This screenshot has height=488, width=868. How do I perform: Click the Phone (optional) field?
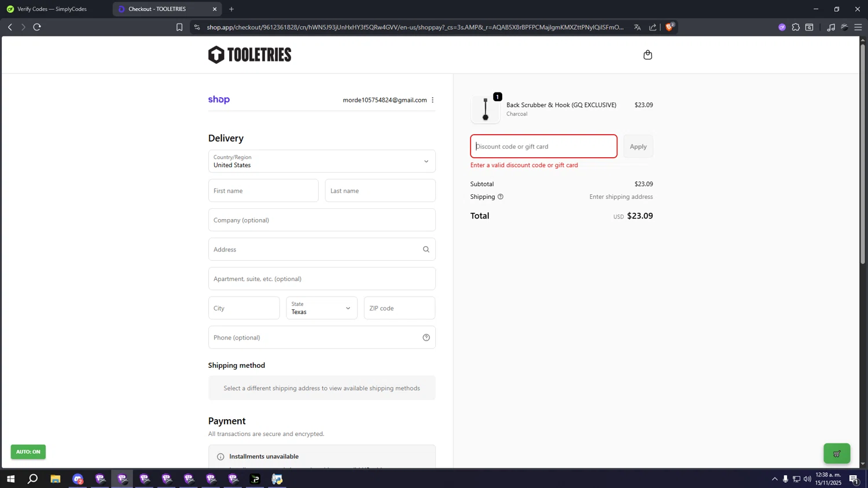(322, 338)
